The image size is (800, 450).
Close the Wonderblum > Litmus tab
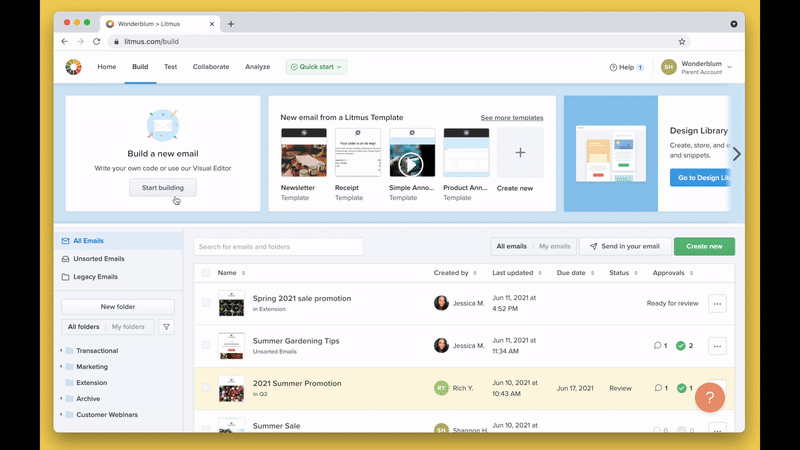pyautogui.click(x=212, y=24)
